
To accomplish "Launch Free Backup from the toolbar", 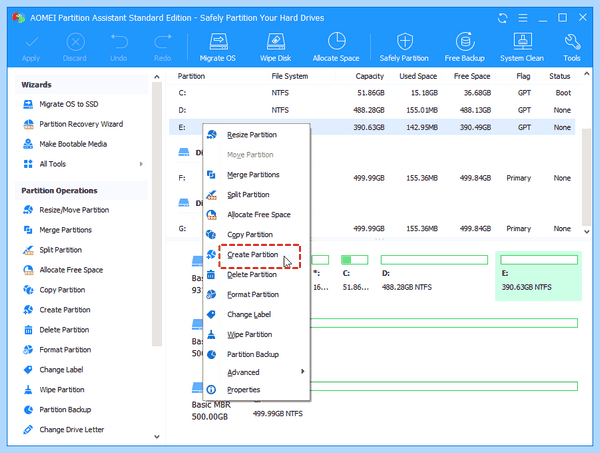I will pyautogui.click(x=465, y=41).
